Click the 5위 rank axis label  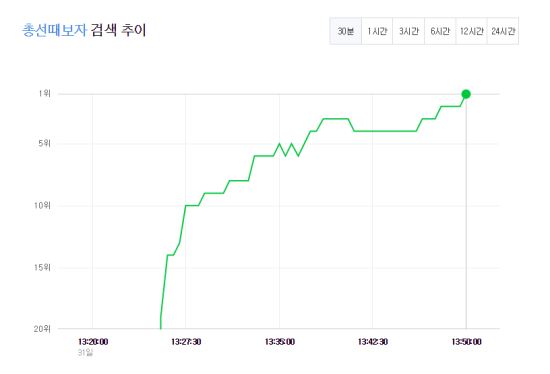tap(44, 143)
